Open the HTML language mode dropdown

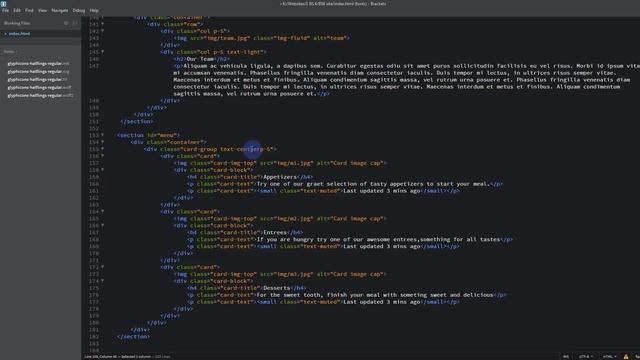[x=609, y=356]
